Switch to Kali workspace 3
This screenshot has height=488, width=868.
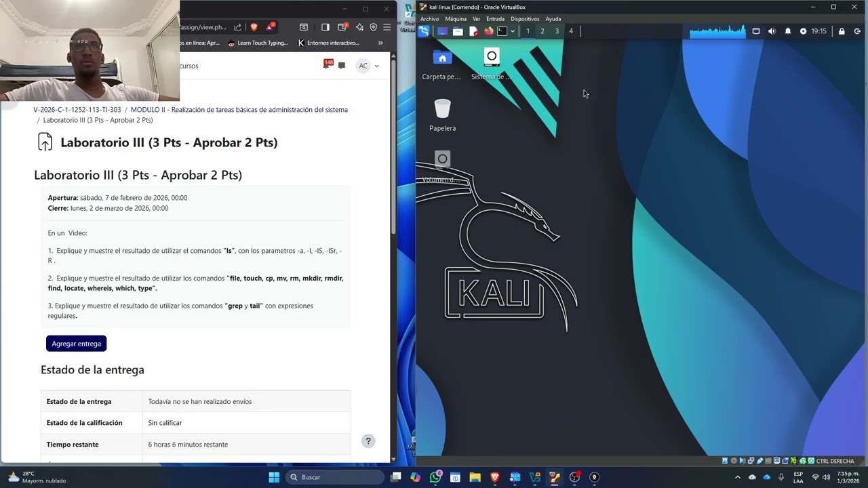pyautogui.click(x=557, y=31)
